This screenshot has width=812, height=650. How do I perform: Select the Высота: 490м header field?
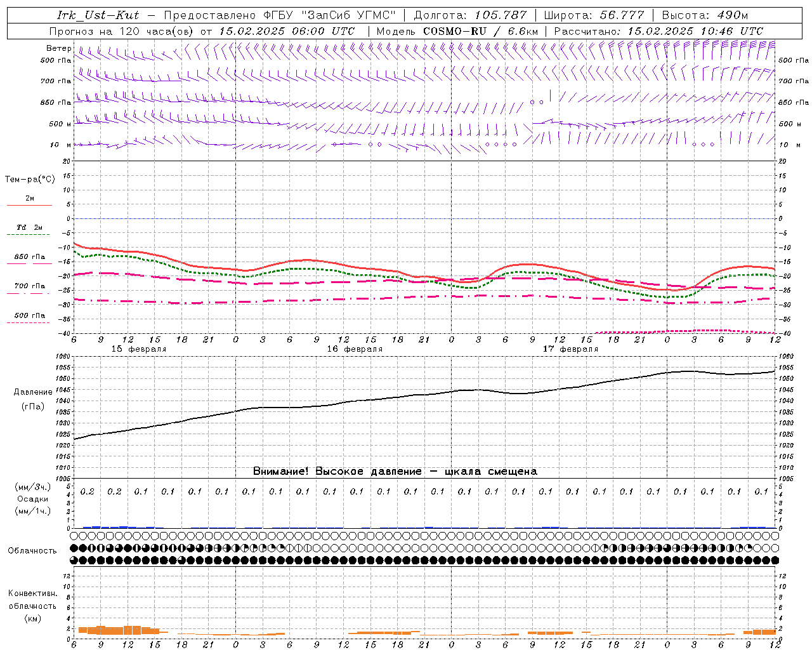pyautogui.click(x=705, y=15)
